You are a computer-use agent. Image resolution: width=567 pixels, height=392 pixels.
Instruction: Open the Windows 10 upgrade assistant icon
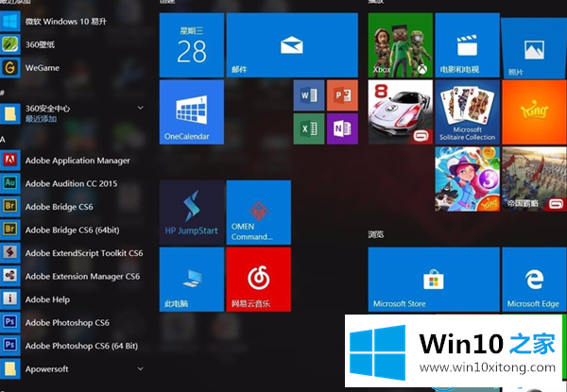pos(10,22)
